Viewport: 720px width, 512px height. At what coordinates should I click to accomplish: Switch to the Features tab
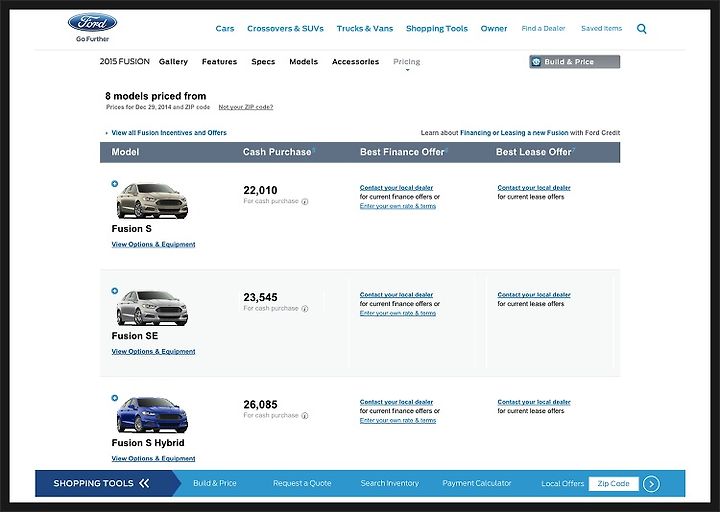click(219, 62)
